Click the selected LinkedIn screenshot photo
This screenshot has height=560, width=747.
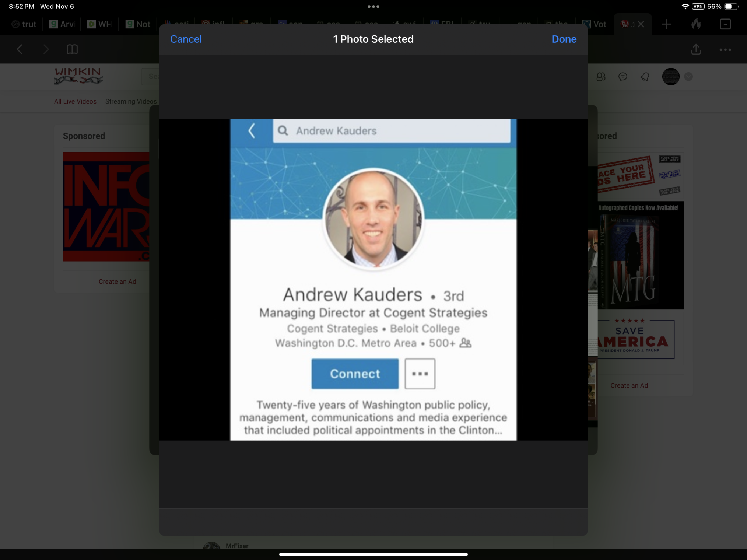pos(373,279)
